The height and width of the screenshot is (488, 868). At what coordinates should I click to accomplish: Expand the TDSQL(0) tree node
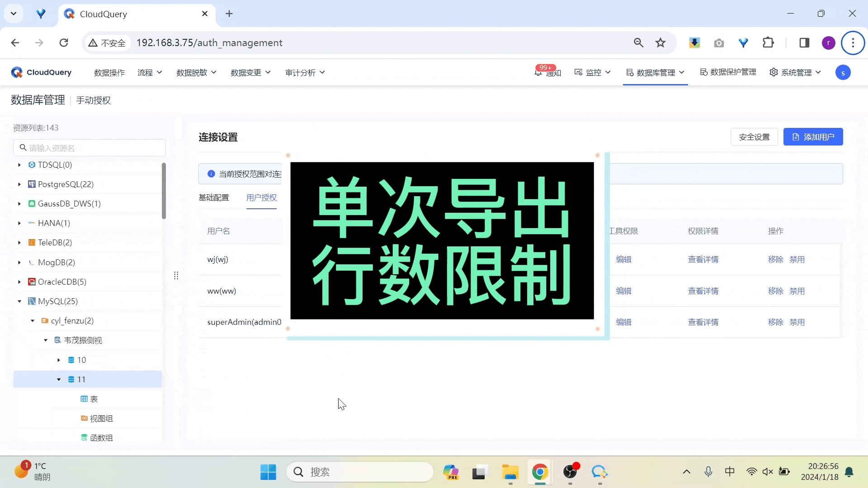point(19,165)
